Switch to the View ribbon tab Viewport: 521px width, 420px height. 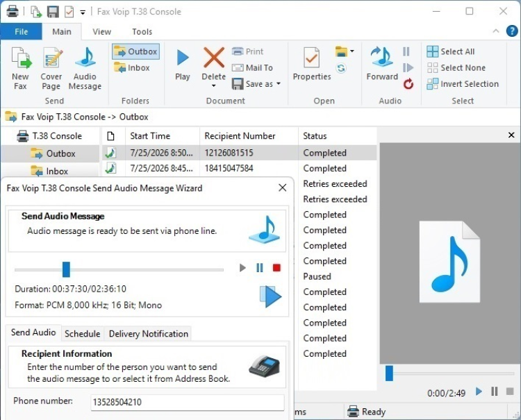click(x=101, y=32)
